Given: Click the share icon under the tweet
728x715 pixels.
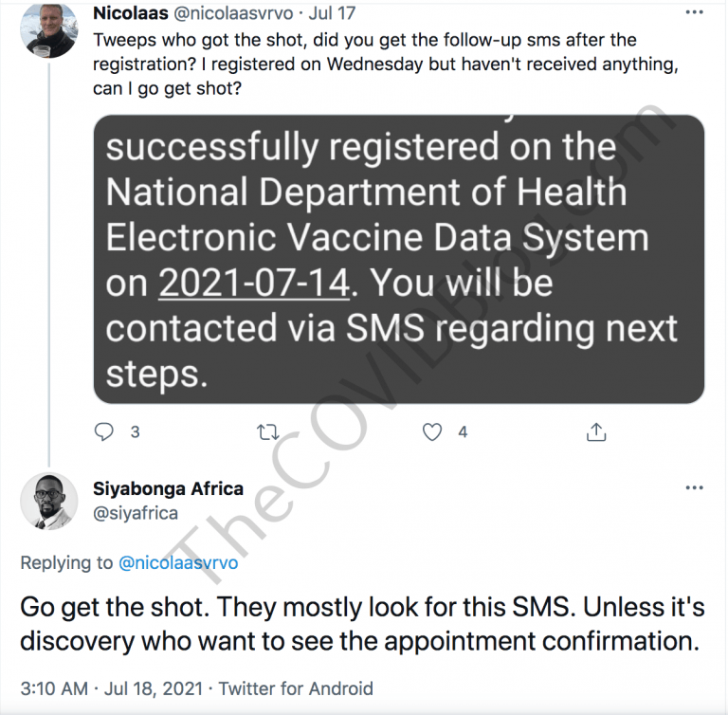Looking at the screenshot, I should tap(596, 432).
